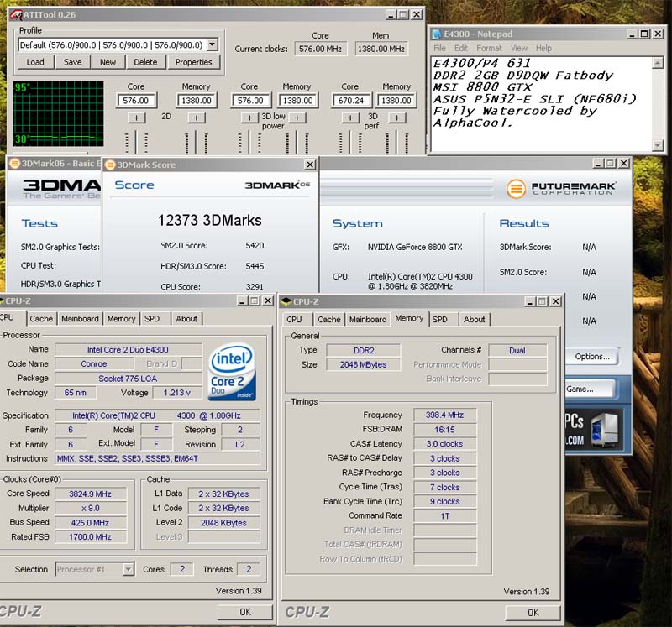Click the 3D low power Core field 576.00
Viewport: 672px width, 627px height.
pyautogui.click(x=250, y=101)
